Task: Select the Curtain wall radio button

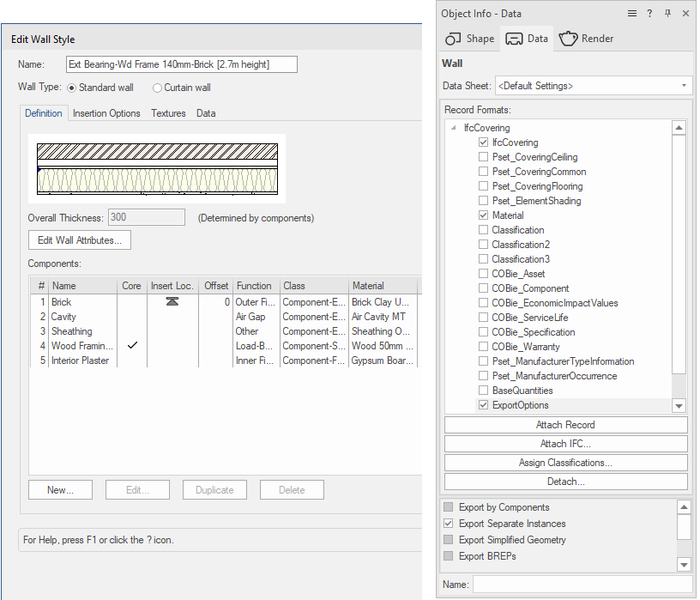Action: 157,88
